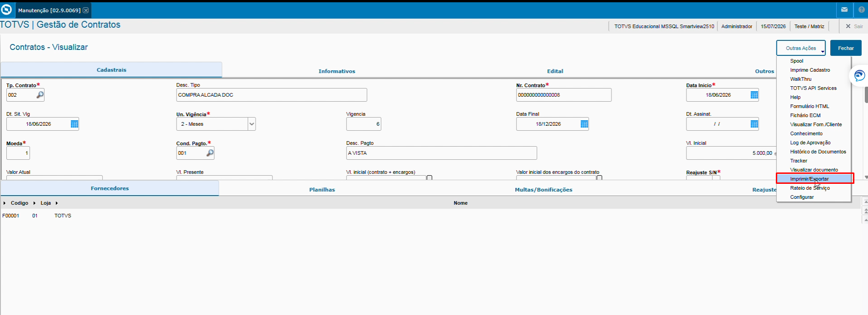Choose Visualizar documento menu entry
Image resolution: width=868 pixels, height=315 pixels.
(814, 170)
